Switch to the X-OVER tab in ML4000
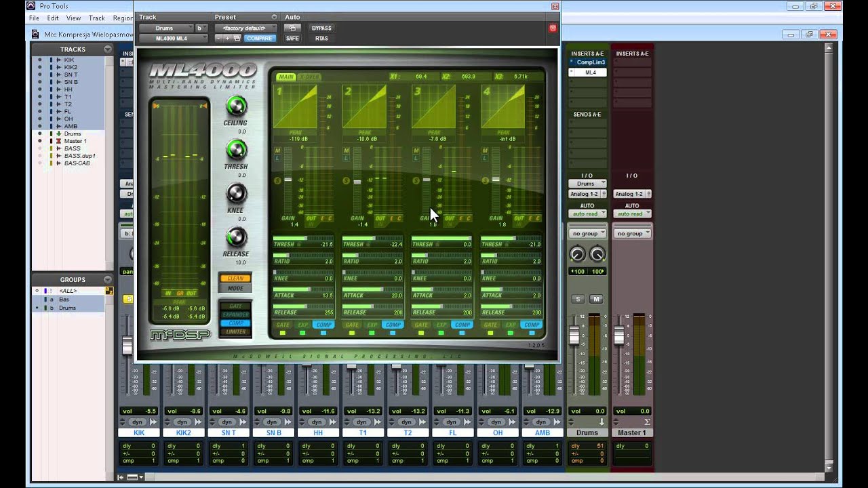The image size is (868, 488). point(309,77)
